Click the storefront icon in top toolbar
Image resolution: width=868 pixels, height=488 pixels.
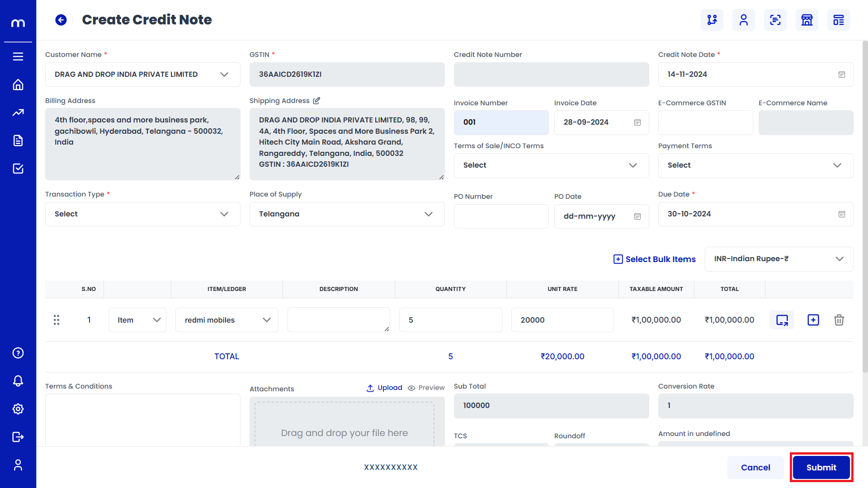(807, 20)
